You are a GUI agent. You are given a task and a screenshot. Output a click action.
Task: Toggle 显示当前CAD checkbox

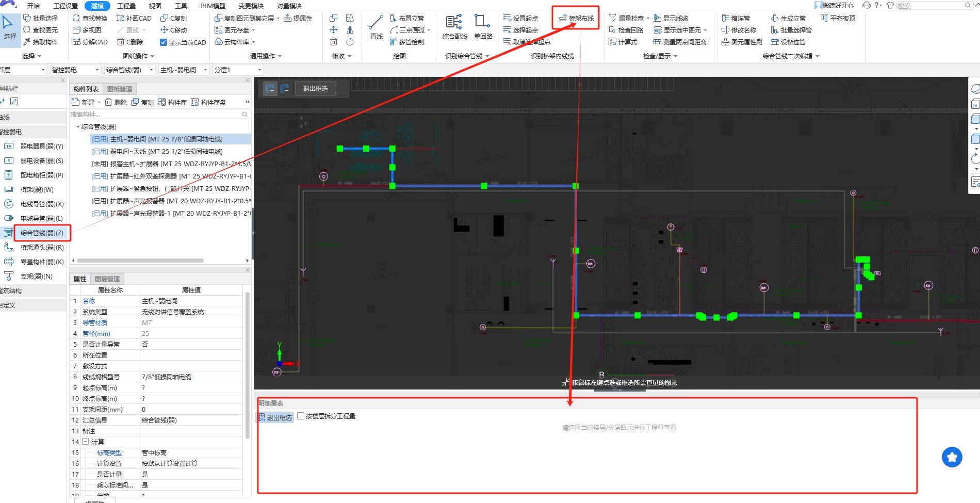click(164, 42)
